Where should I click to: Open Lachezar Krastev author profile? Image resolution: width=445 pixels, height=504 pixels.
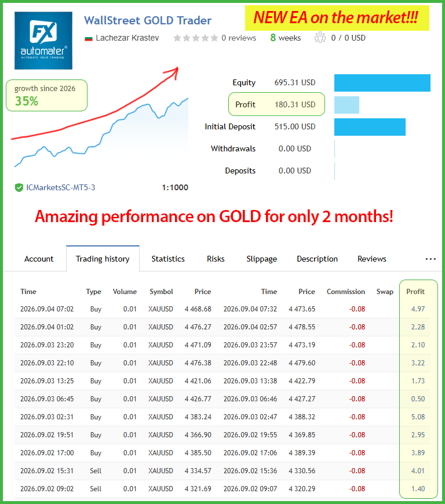[x=127, y=38]
